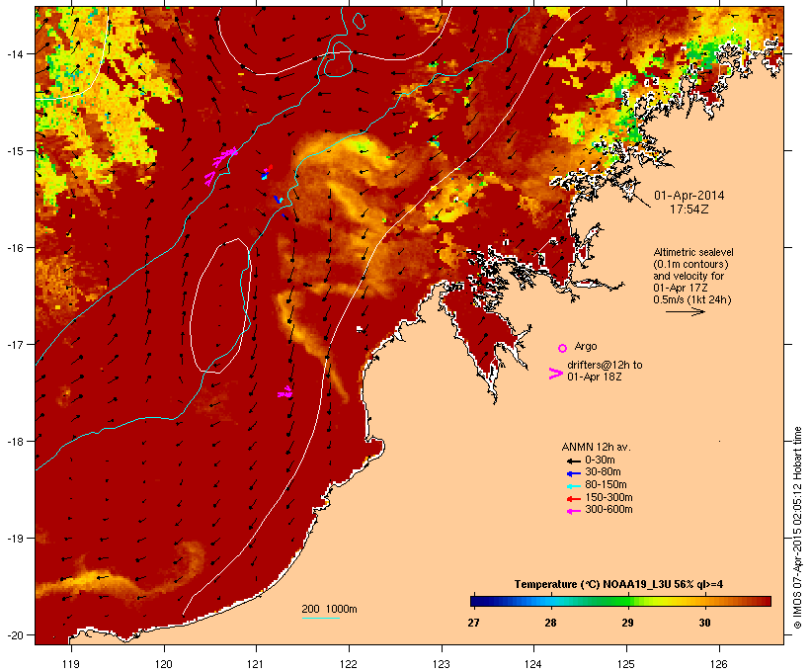Click the 'Altimetric sealevel' label

coord(693,252)
